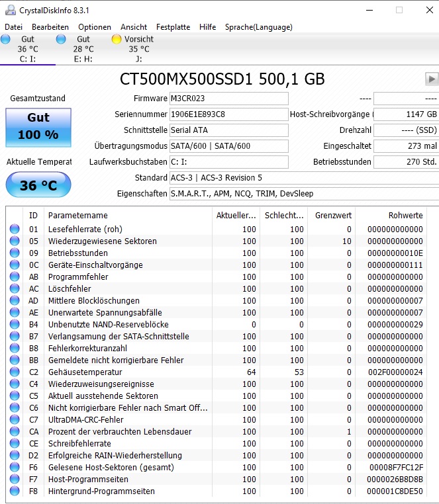Open the Optionen menu
Screen dimensions: 439x504
click(95, 27)
